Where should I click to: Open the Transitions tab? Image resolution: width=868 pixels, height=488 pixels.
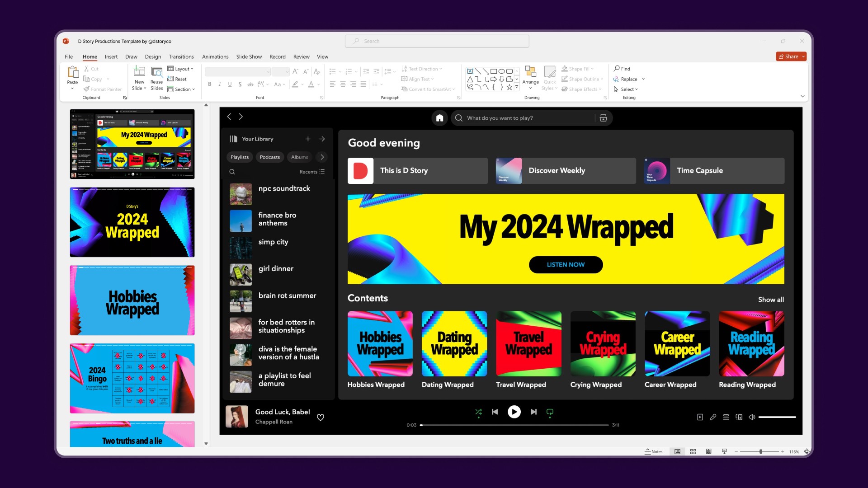(x=181, y=56)
